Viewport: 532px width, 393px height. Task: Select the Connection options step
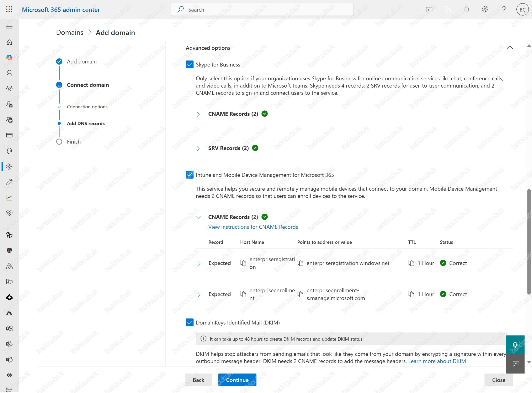pyautogui.click(x=87, y=107)
